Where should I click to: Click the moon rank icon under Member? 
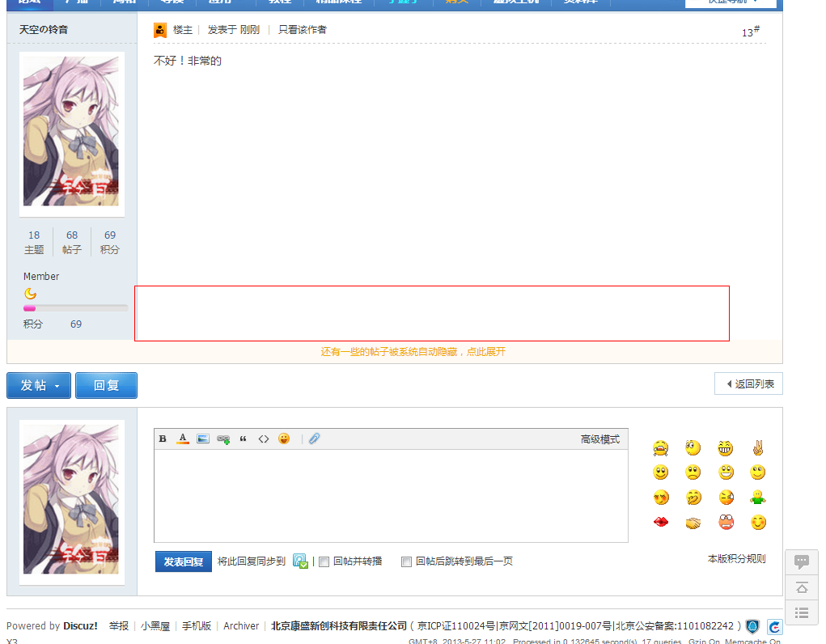pyautogui.click(x=31, y=294)
